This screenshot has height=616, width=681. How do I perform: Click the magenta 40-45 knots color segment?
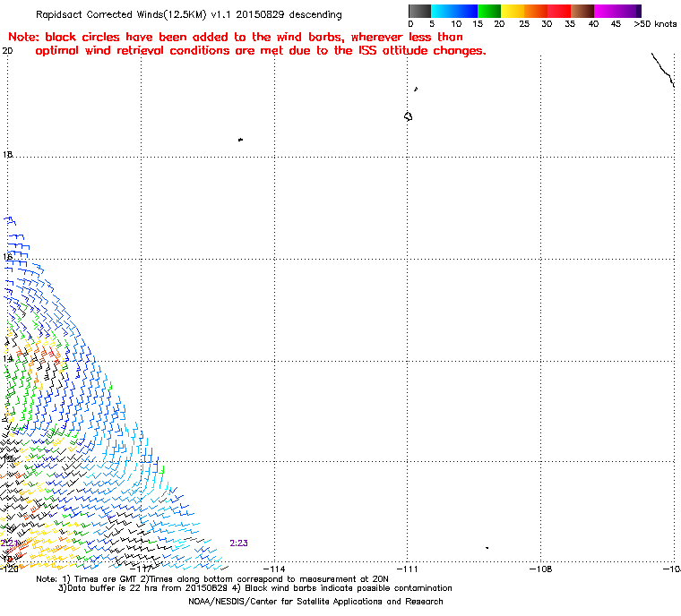[x=606, y=11]
